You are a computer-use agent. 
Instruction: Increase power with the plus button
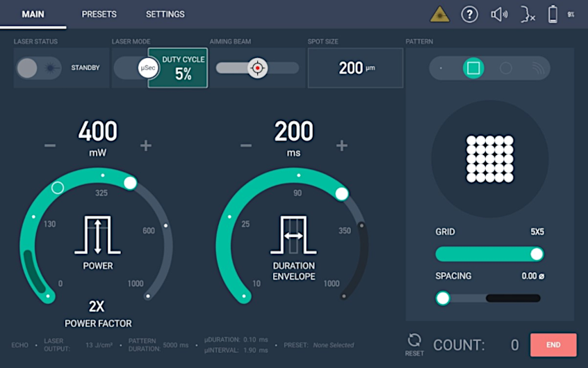tap(146, 145)
